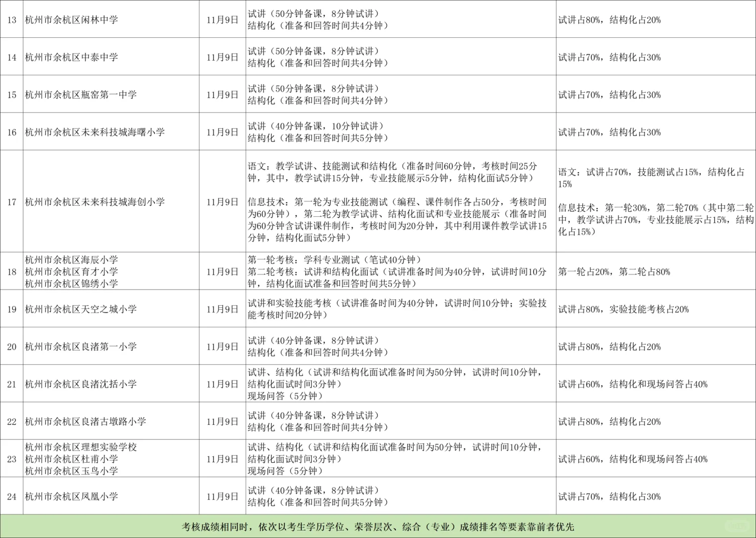Click the 信息技术：第一轮为专业技能测试 paragraph

397,220
